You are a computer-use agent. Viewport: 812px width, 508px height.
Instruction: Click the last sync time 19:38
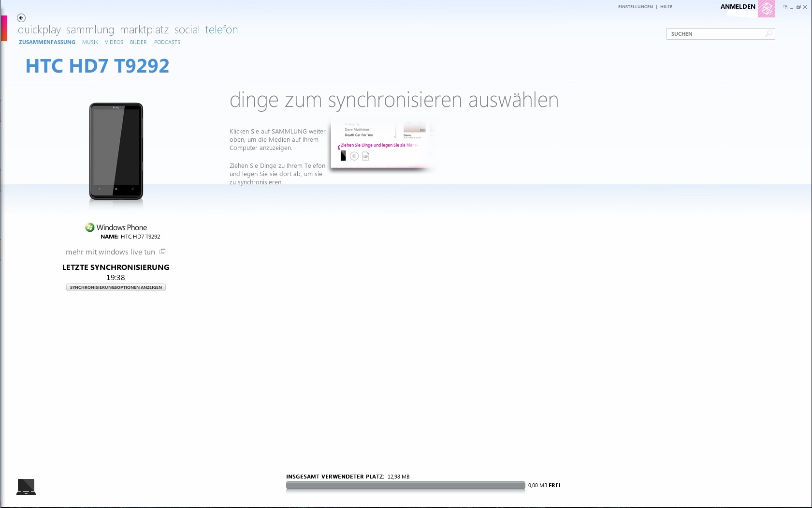click(x=116, y=278)
